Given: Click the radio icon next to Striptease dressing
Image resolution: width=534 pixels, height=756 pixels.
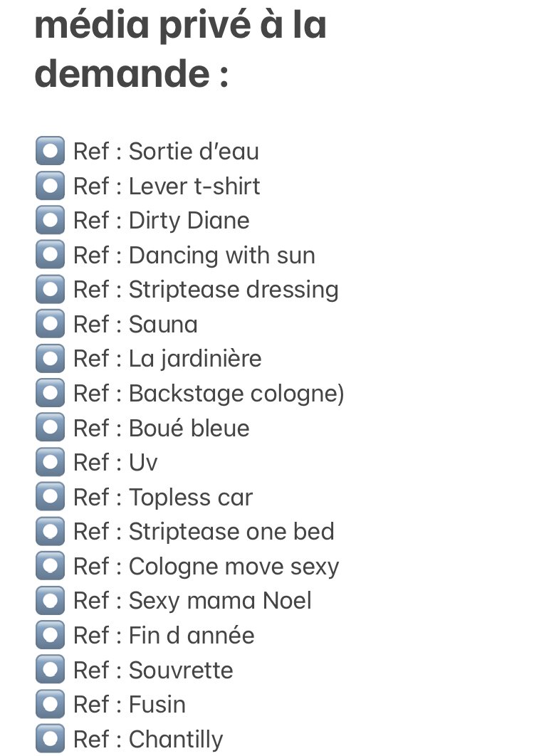Looking at the screenshot, I should click(x=50, y=289).
